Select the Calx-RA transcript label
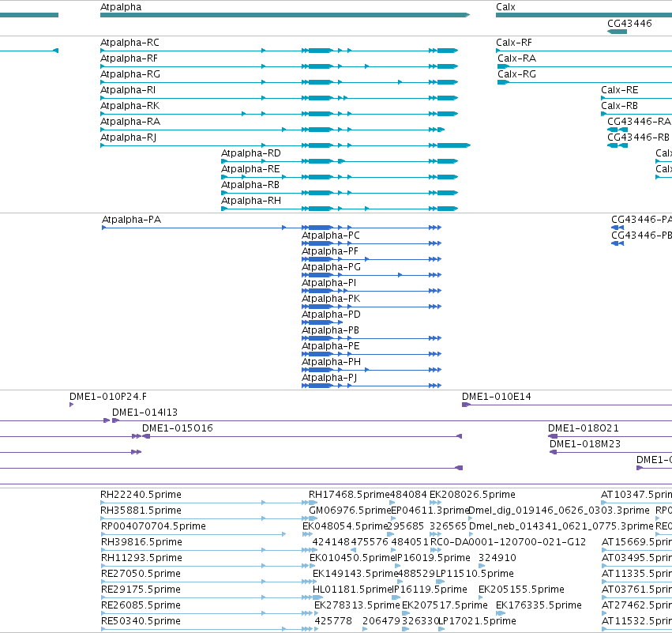 (x=516, y=58)
